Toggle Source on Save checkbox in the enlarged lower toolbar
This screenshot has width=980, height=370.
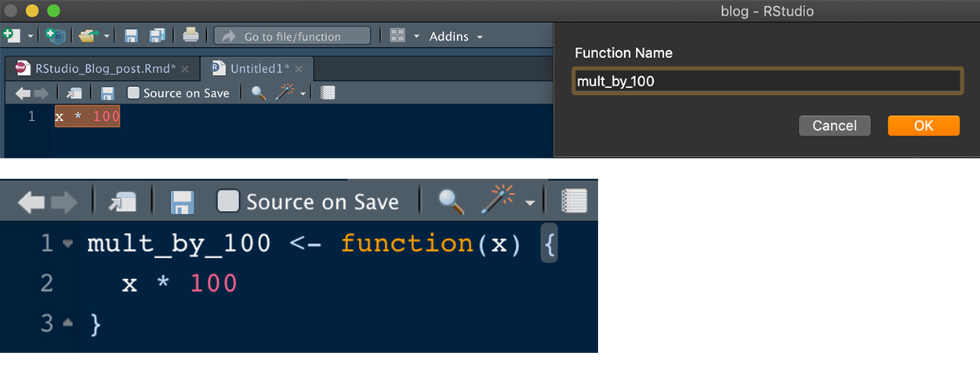[228, 201]
